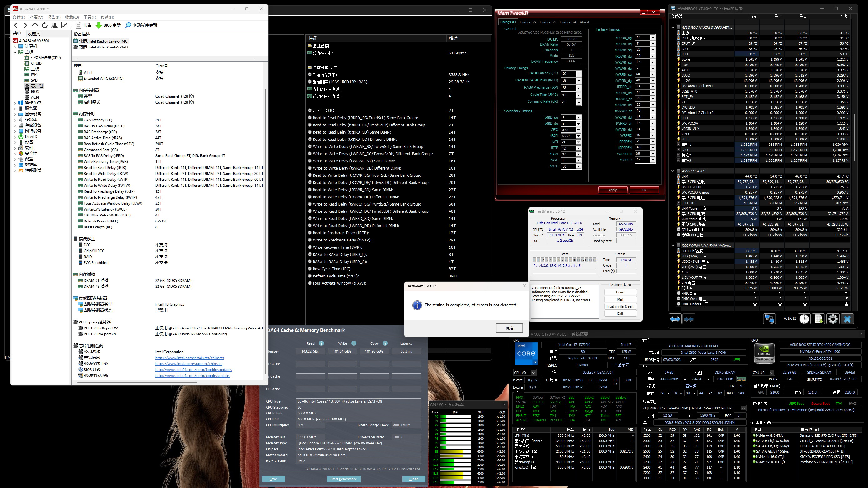Click the Start Benchmark button
The image size is (868, 488).
tap(344, 479)
